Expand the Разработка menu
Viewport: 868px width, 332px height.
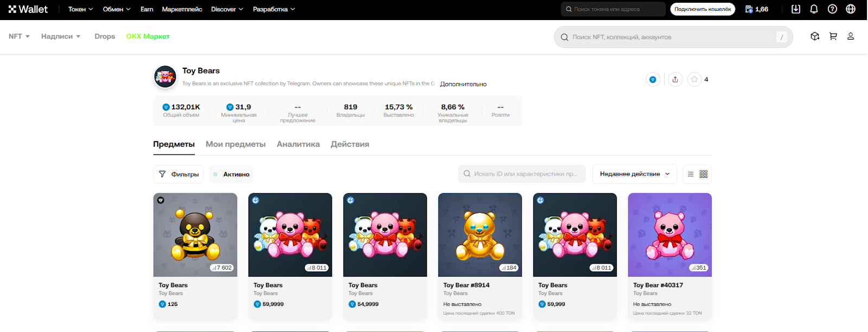(x=274, y=9)
